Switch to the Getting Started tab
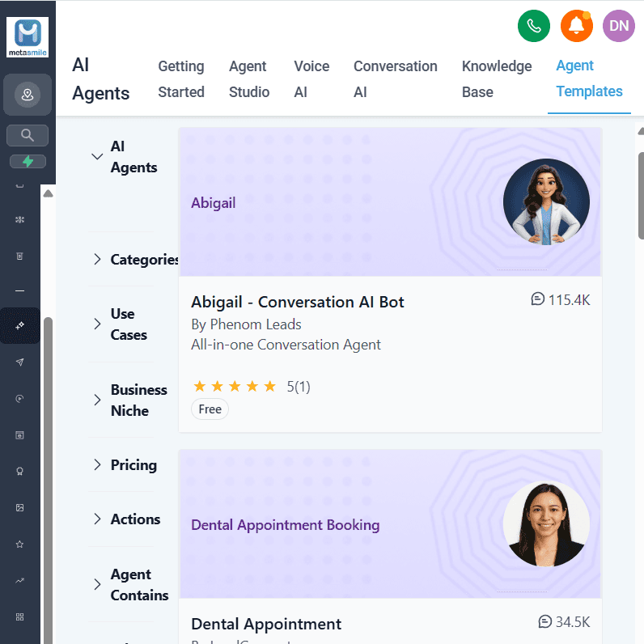 tap(181, 78)
